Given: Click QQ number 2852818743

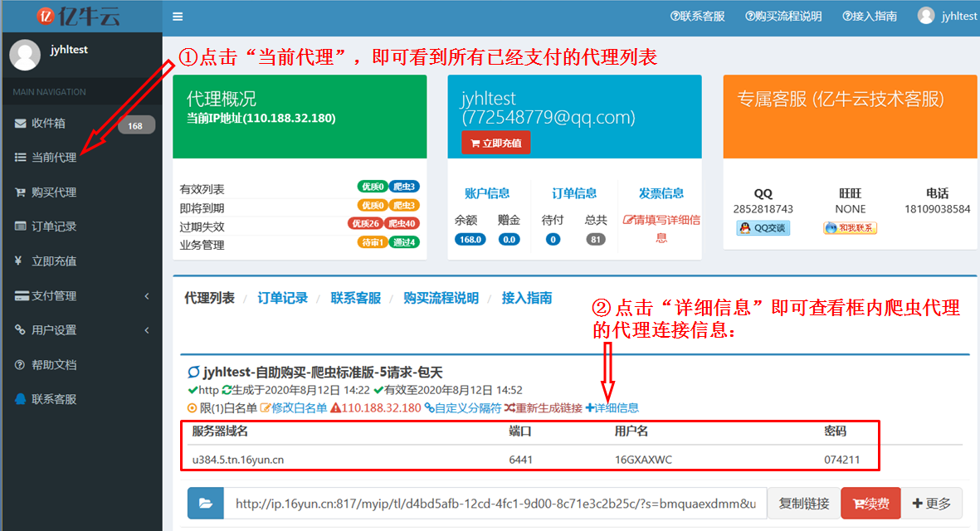Looking at the screenshot, I should tap(763, 209).
